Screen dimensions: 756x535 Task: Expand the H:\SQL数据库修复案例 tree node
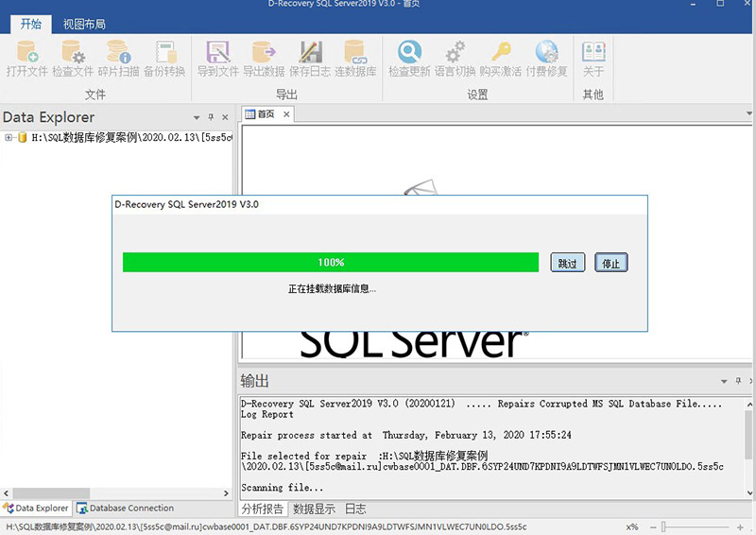(x=9, y=137)
